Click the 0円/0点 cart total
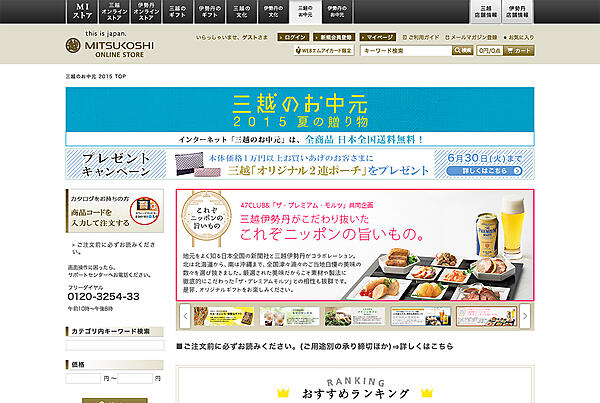The image size is (600, 403). pos(489,51)
